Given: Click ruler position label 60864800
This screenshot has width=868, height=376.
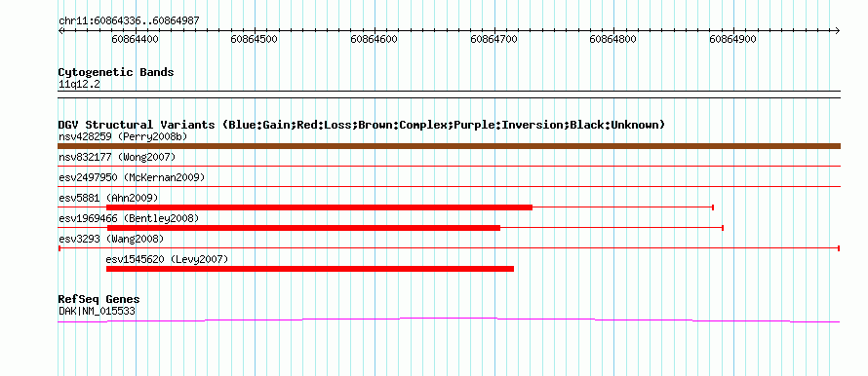Looking at the screenshot, I should click(x=613, y=39).
